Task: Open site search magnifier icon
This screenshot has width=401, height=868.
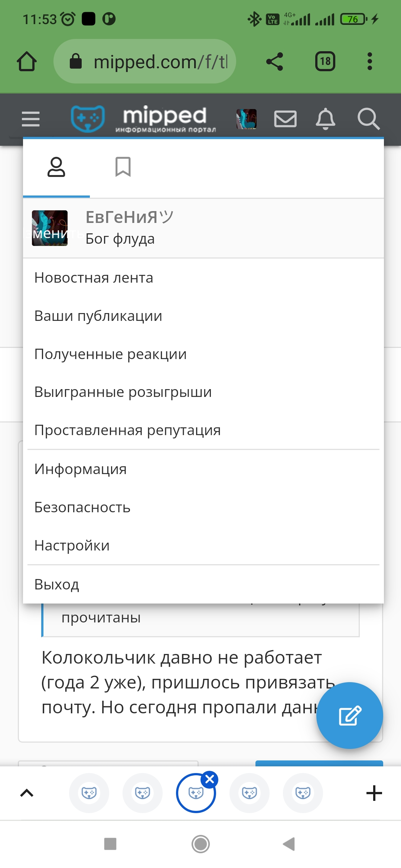Action: pos(368,119)
